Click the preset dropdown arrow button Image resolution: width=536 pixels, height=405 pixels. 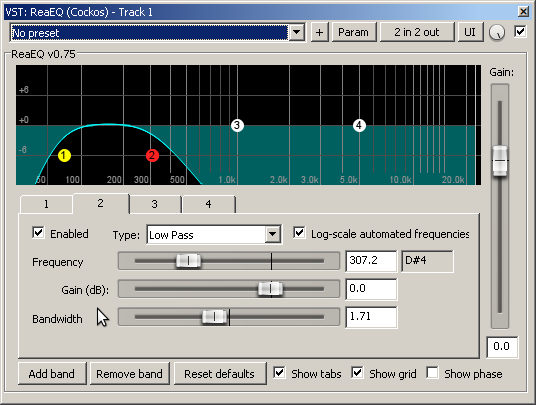297,33
